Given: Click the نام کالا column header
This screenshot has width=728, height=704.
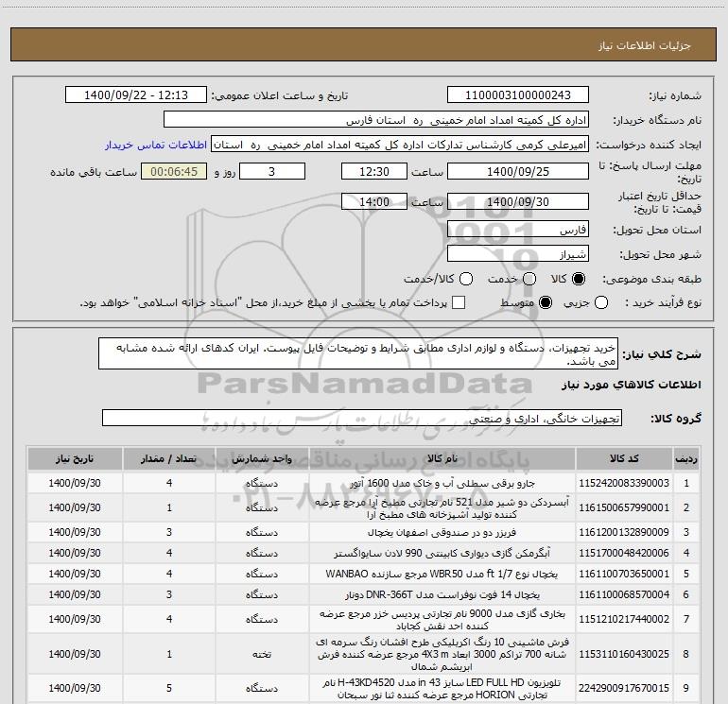Looking at the screenshot, I should pos(442,458).
